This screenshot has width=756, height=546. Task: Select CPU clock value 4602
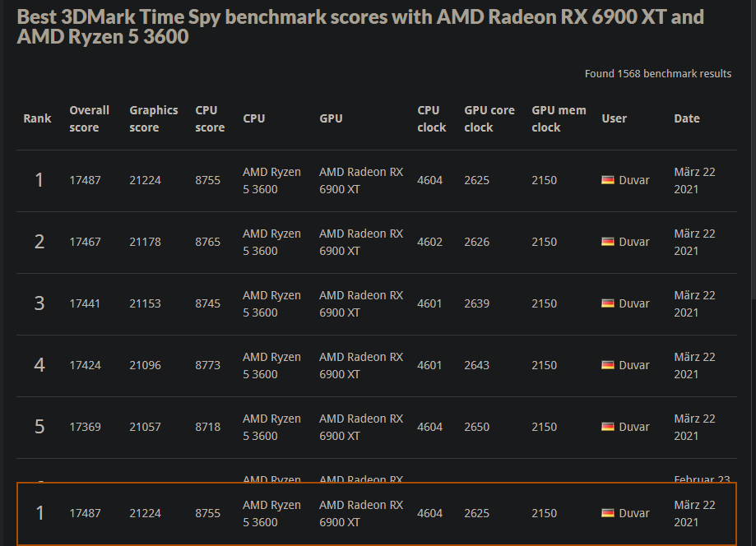[x=429, y=242]
